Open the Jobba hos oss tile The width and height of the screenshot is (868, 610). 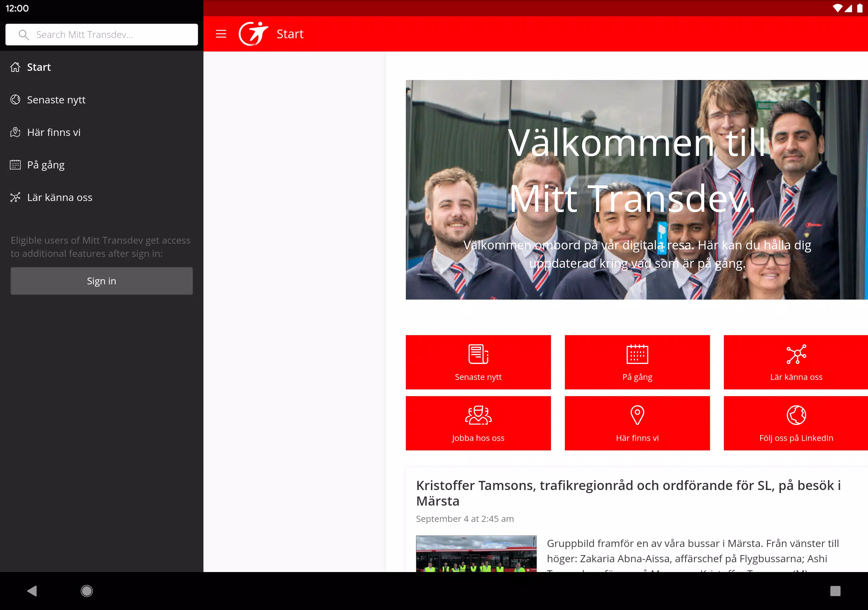(478, 423)
